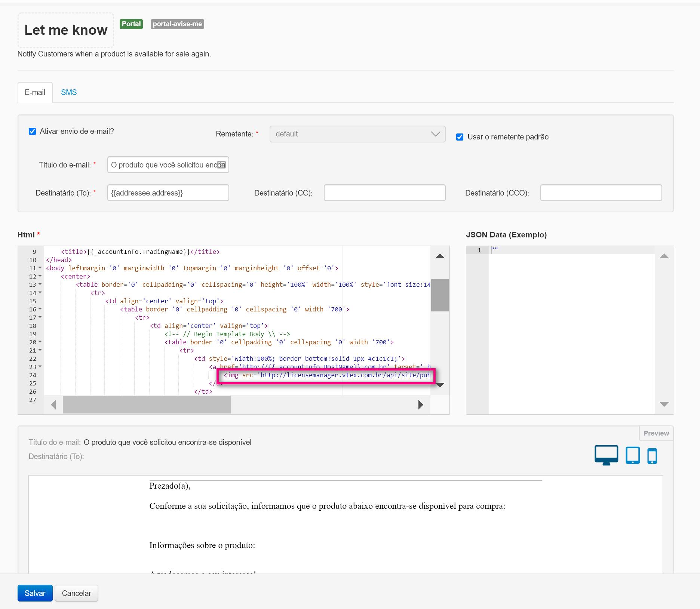This screenshot has width=700, height=609.
Task: Open the Remetente dropdown
Action: pyautogui.click(x=357, y=134)
